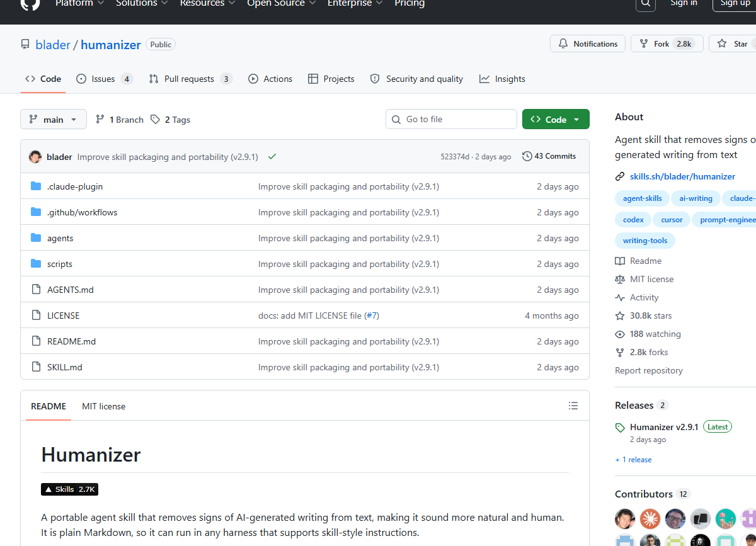Expand the Enterprise menu
756x546 pixels.
[x=355, y=3]
